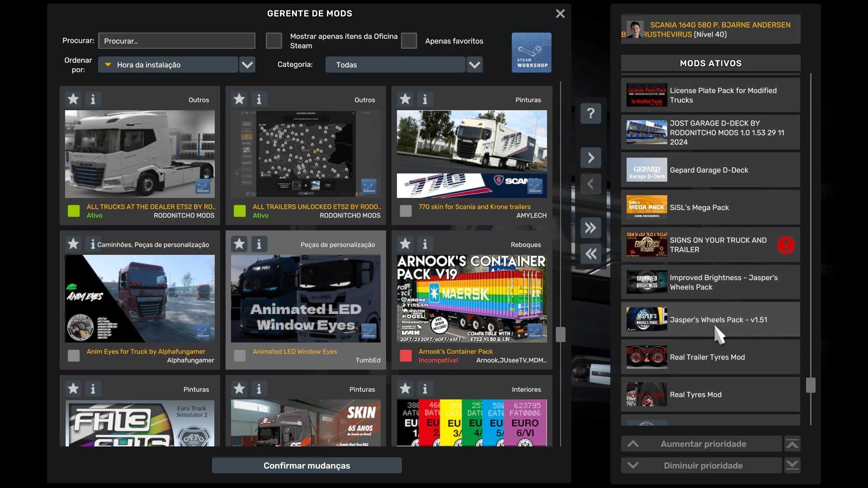868x488 pixels.
Task: Click the help question mark button
Action: pos(590,113)
